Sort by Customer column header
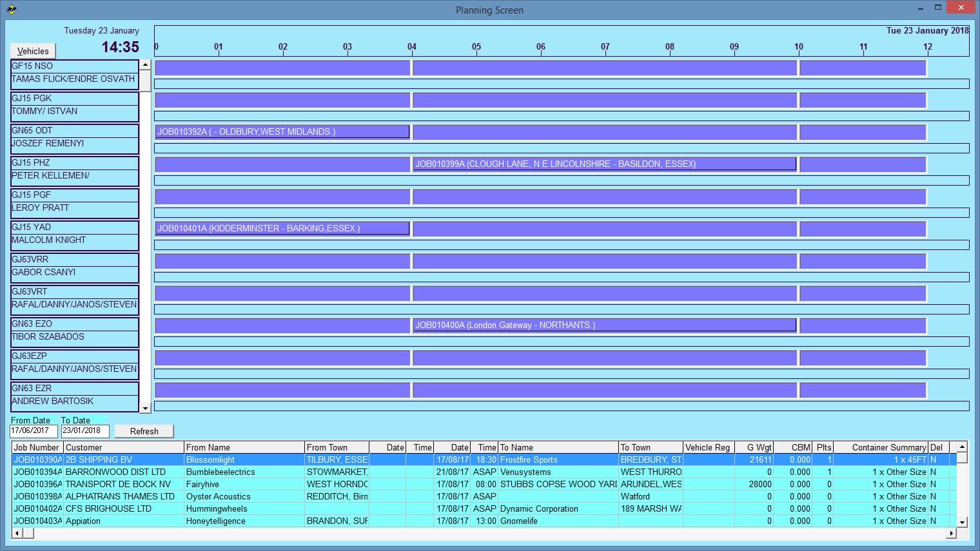The image size is (980, 551). coord(123,447)
